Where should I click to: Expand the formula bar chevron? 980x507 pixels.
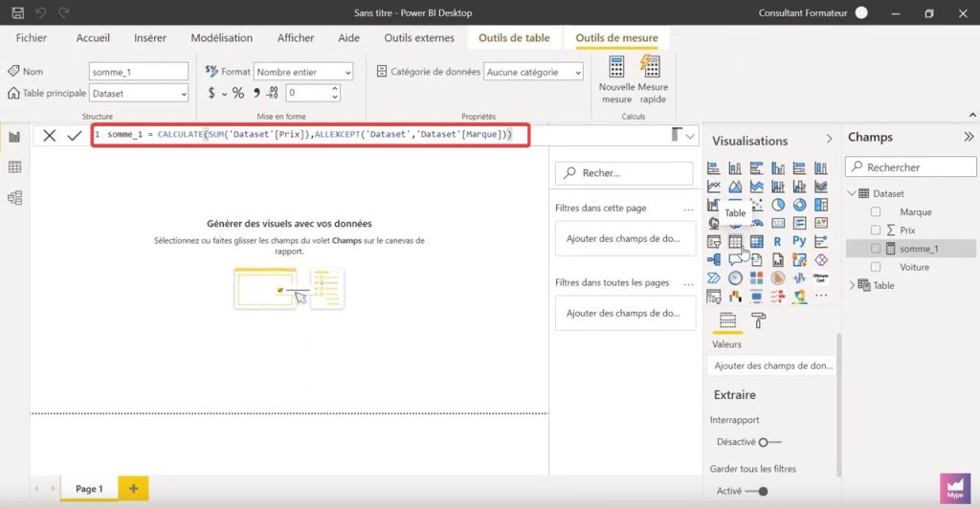pos(691,136)
